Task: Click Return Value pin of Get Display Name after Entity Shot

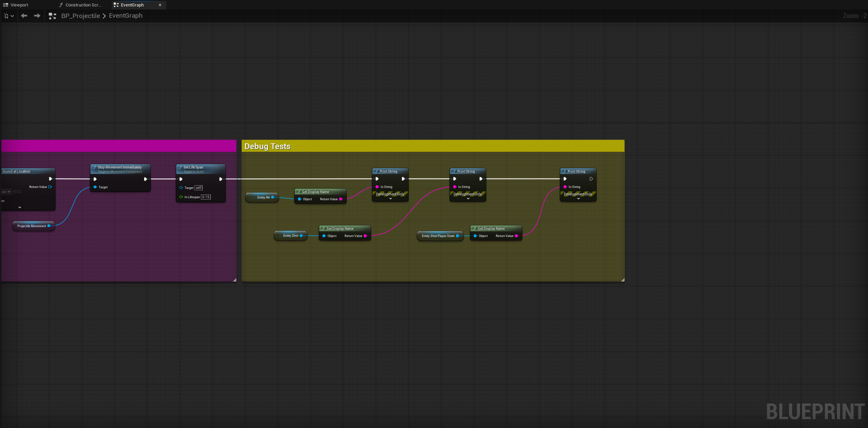Action: point(365,236)
